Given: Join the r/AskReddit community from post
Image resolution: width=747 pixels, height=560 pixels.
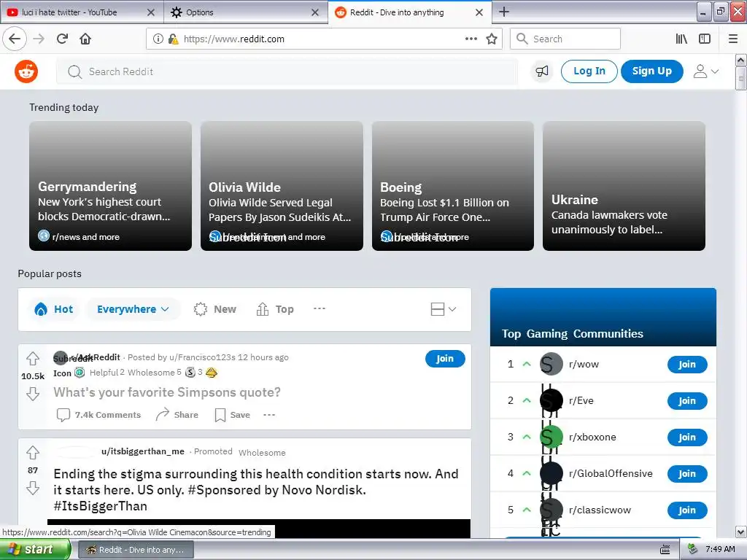Looking at the screenshot, I should click(445, 359).
